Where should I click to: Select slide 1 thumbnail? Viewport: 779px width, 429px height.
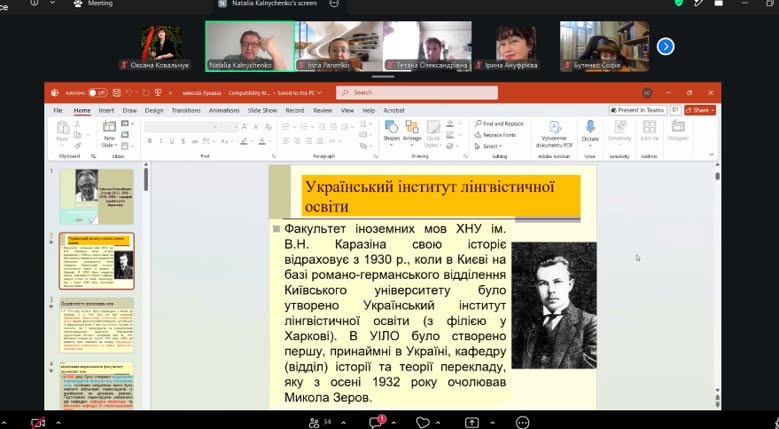tap(97, 197)
